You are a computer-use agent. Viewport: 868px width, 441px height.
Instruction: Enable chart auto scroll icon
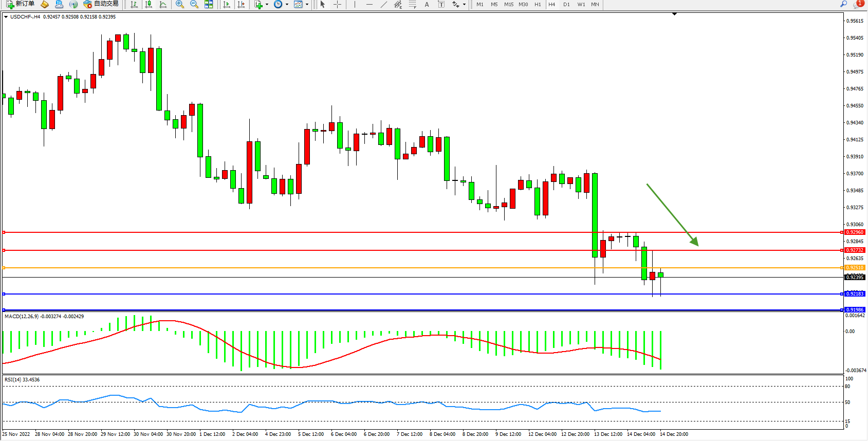pos(227,4)
